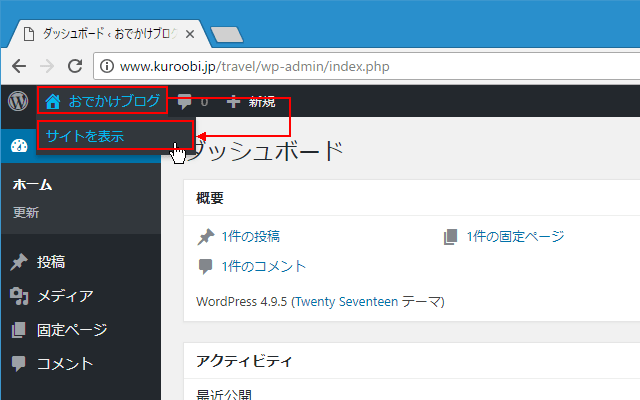640x400 pixels.
Task: Open a new browser tab
Action: (x=227, y=35)
